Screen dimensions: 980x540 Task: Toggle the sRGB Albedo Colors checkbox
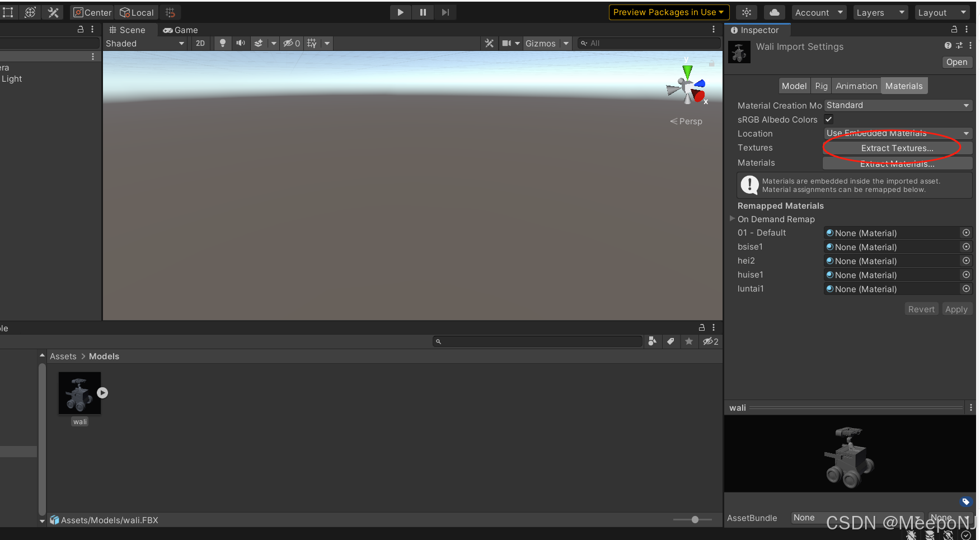[829, 119]
